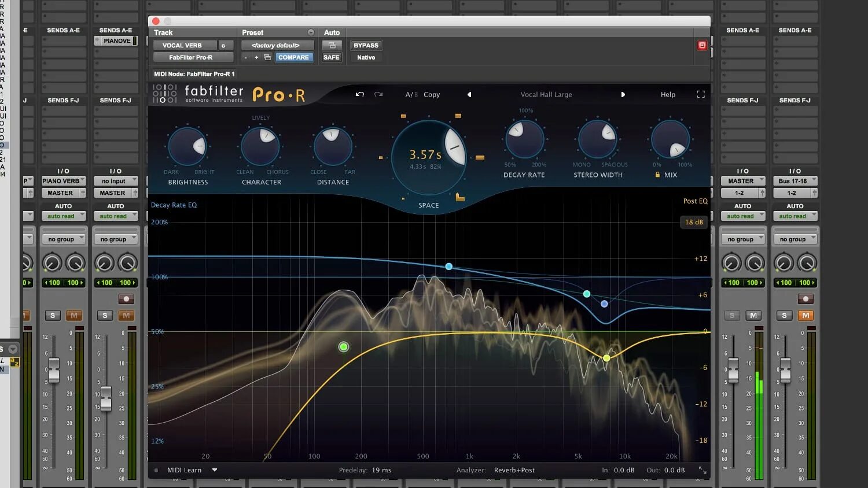Click the MIDI Learn button

184,470
